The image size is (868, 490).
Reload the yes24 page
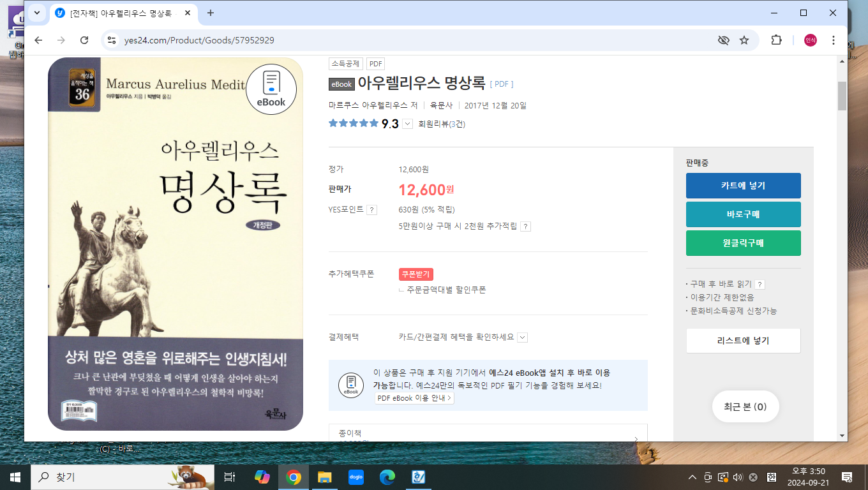pyautogui.click(x=84, y=40)
